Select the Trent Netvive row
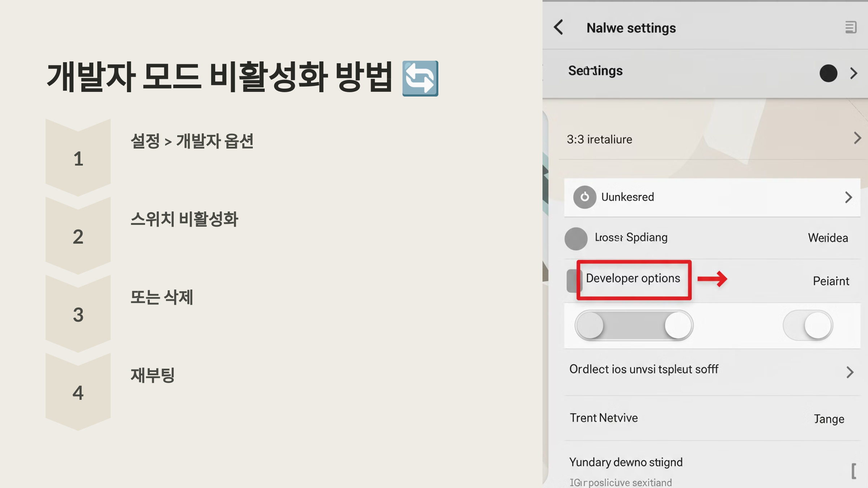 click(604, 418)
